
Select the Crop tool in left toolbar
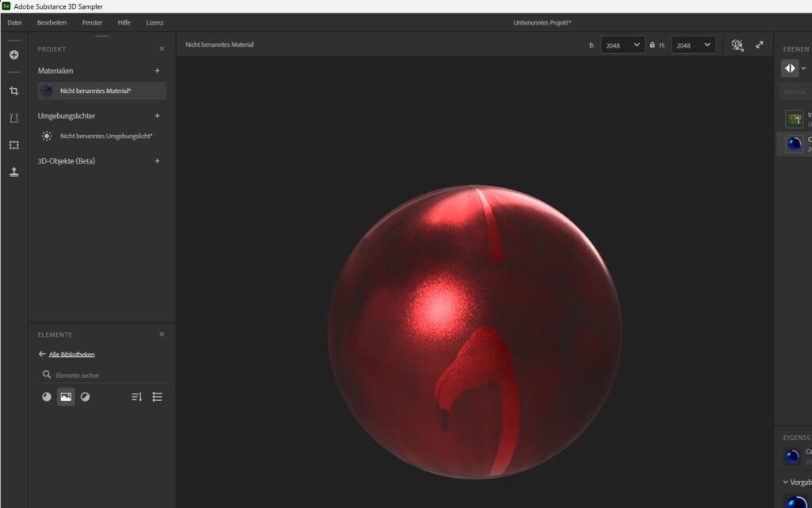14,90
